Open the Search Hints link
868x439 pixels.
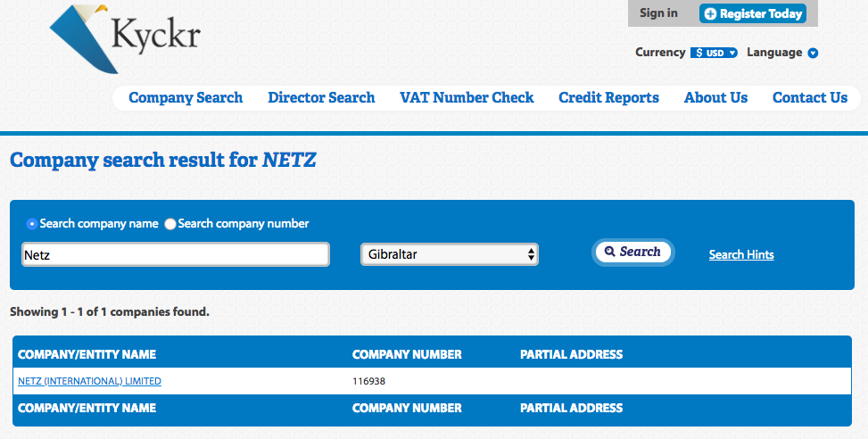(741, 254)
